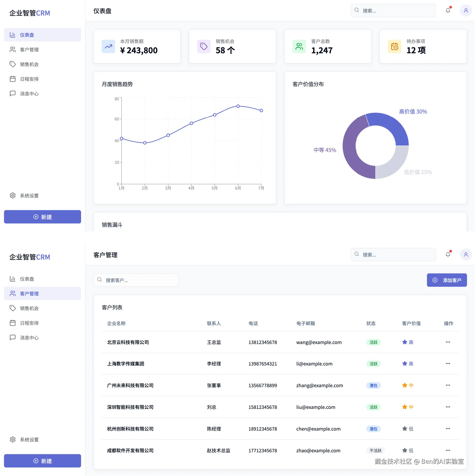Click the 企业名称 column header
The height and width of the screenshot is (476, 475).
click(x=116, y=323)
